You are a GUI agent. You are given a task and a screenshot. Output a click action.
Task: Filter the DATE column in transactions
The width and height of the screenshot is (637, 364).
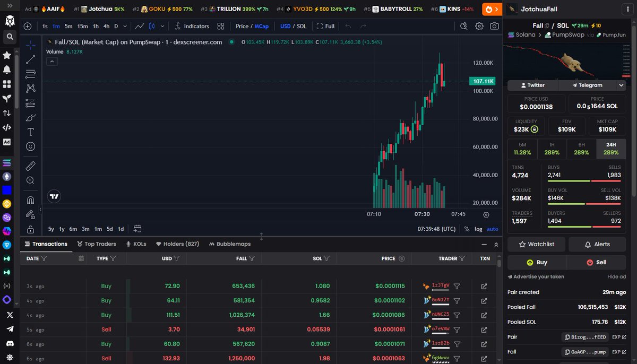tap(44, 258)
